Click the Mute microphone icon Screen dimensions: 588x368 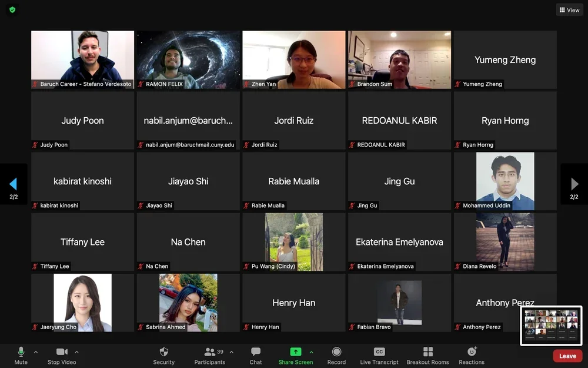coord(21,352)
